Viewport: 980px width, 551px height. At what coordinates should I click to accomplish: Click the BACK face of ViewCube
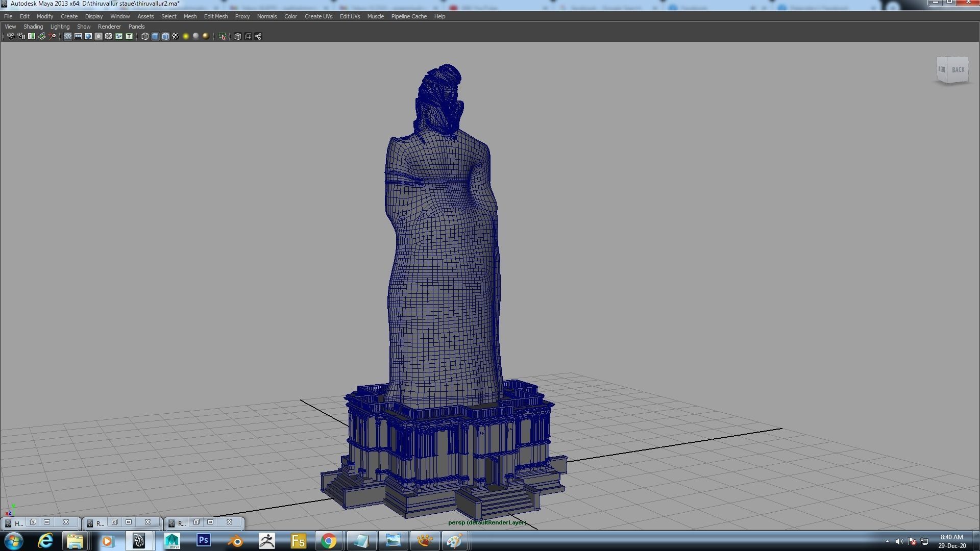[958, 69]
